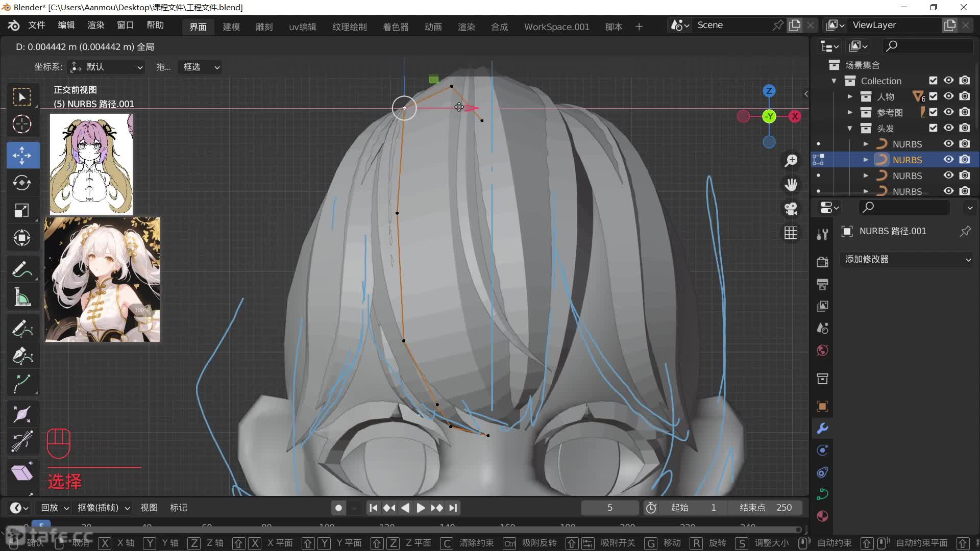Open the Object properties tab
980x551 pixels.
pyautogui.click(x=822, y=406)
